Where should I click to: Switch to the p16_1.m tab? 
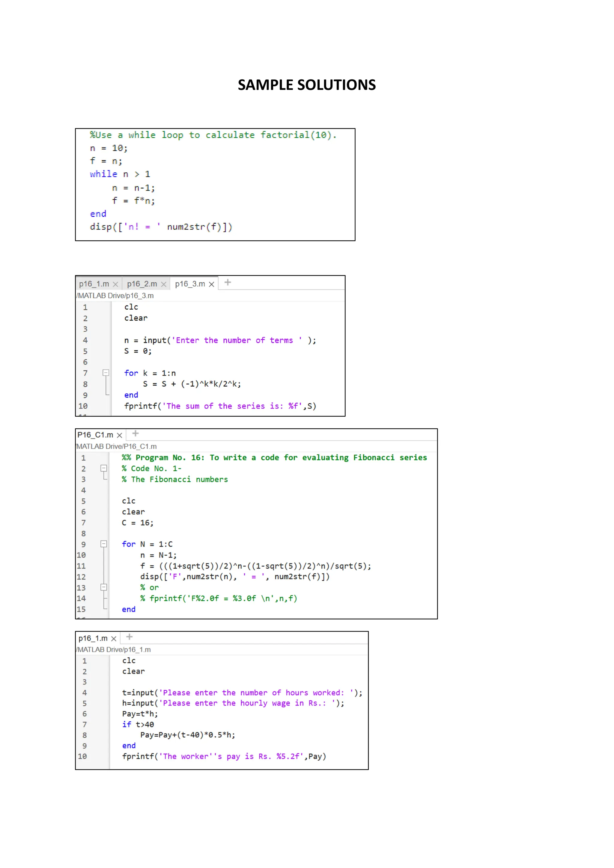pos(94,284)
